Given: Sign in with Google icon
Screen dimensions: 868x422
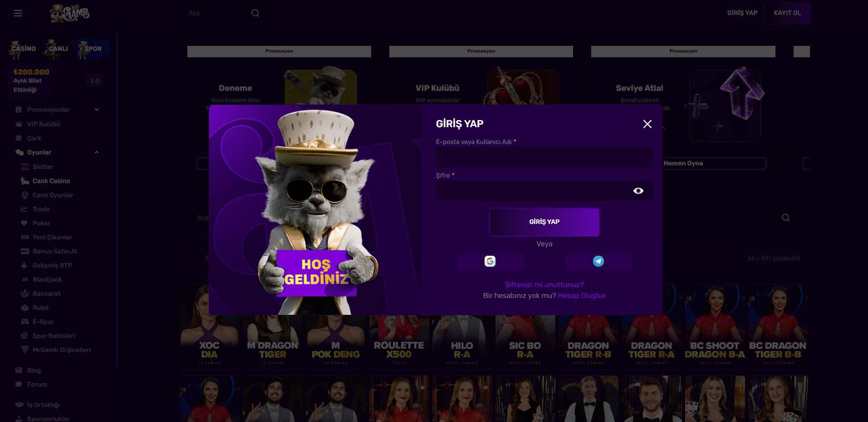Looking at the screenshot, I should coord(490,261).
